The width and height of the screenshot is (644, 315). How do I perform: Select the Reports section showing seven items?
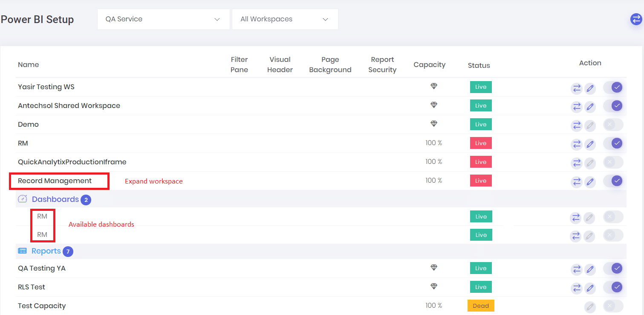[46, 251]
